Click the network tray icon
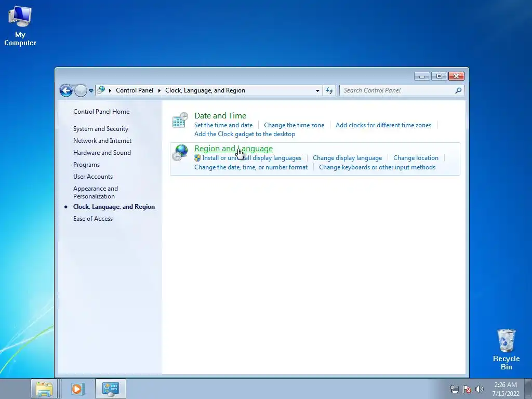The height and width of the screenshot is (399, 532). [x=454, y=389]
